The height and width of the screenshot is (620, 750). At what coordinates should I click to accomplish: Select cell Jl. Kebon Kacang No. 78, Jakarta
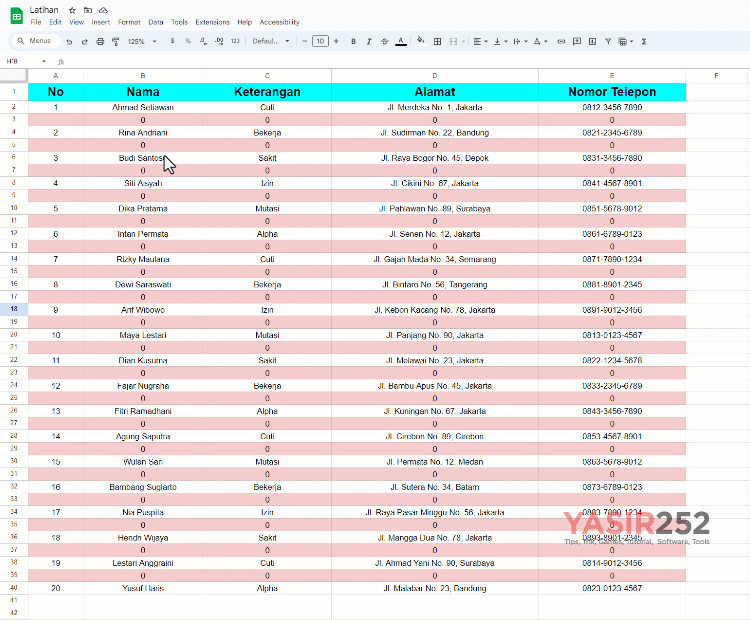click(x=435, y=310)
